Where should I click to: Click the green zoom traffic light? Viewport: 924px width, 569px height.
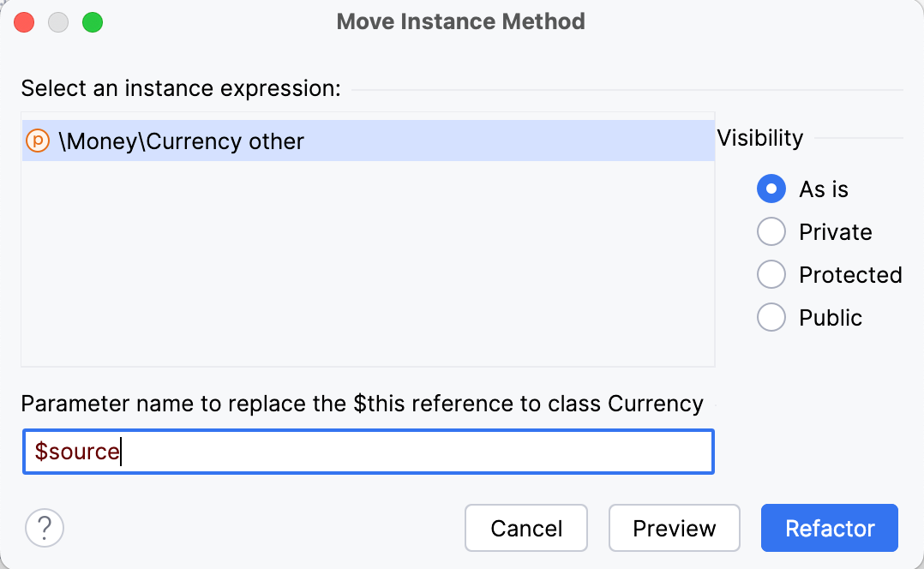[x=92, y=21]
